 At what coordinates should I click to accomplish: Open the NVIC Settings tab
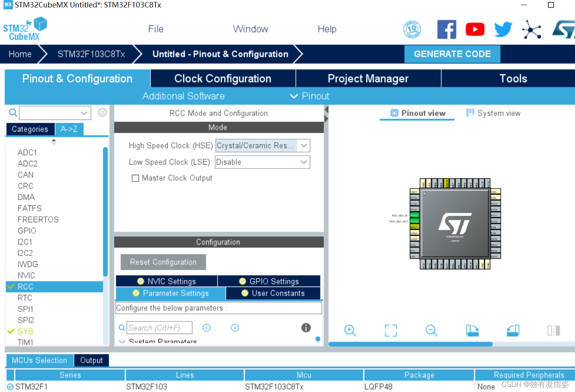166,281
